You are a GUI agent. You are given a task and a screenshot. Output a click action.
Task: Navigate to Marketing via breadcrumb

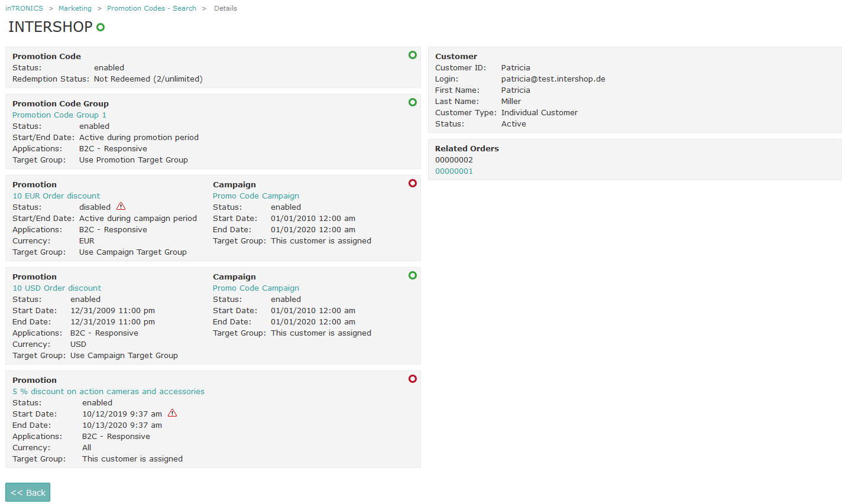tap(75, 8)
